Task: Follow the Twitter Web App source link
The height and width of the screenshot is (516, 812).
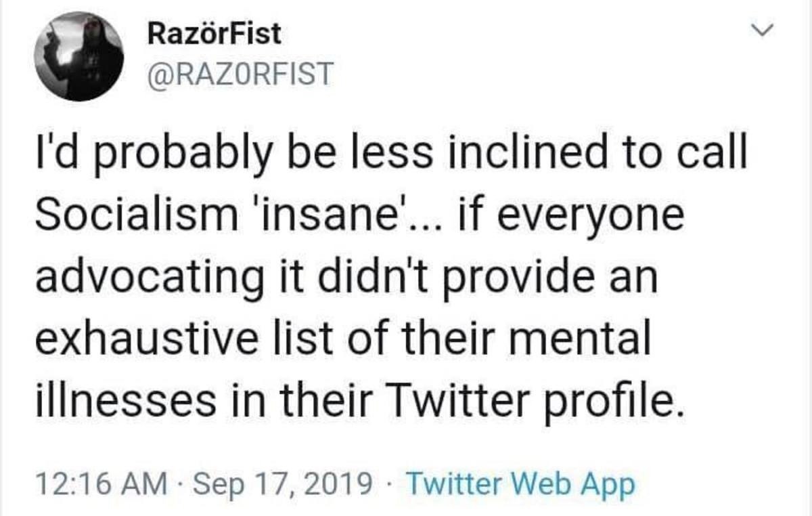Action: coord(522,484)
